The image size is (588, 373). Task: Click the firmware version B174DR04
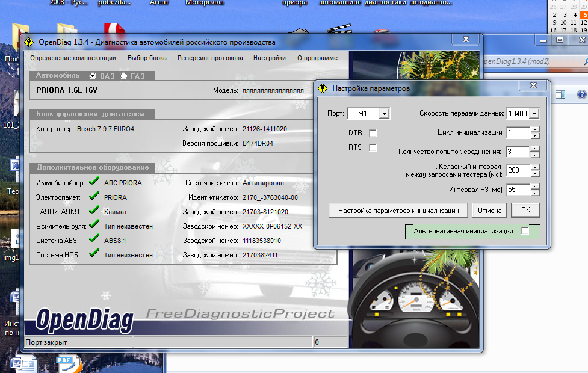pos(258,143)
